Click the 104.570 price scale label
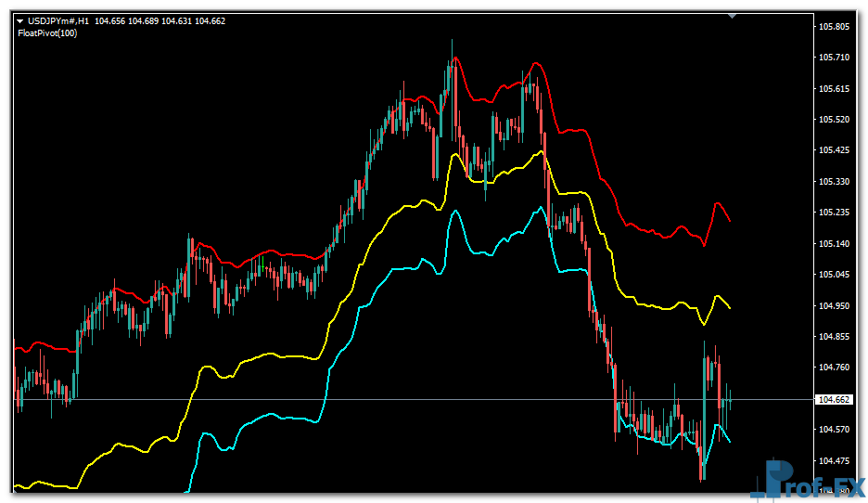Screen dimensions: 868x503 pos(835,430)
